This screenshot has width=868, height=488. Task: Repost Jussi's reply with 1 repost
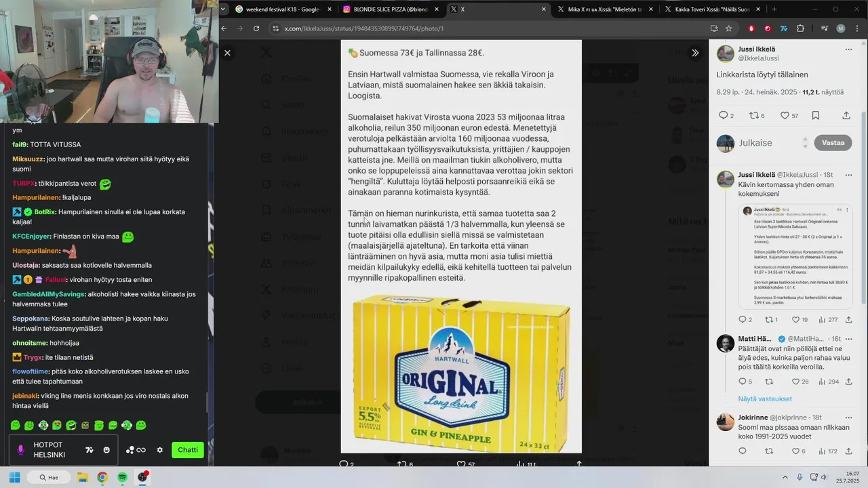772,320
